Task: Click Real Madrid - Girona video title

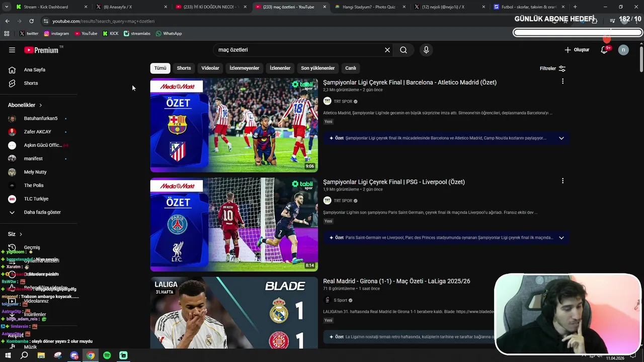Action: tap(396, 281)
